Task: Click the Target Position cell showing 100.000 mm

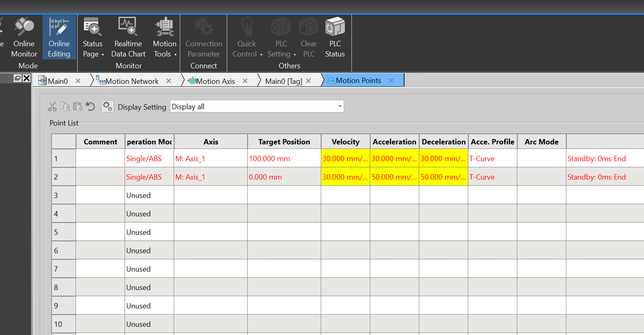Action: point(284,159)
